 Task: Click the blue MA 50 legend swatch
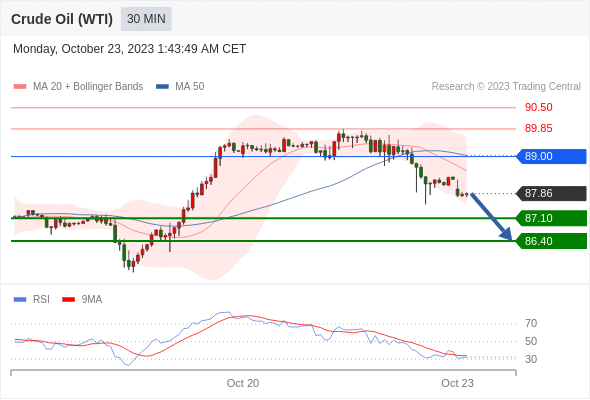162,87
